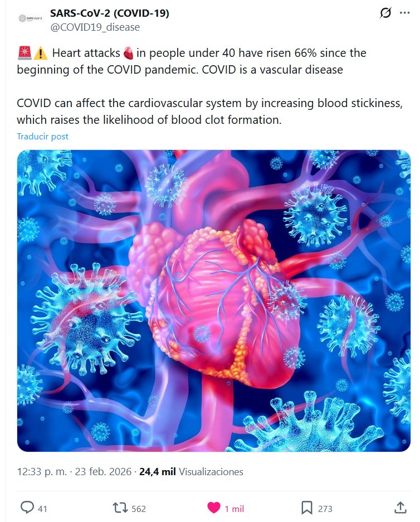Click the 41 replies count

(42, 509)
